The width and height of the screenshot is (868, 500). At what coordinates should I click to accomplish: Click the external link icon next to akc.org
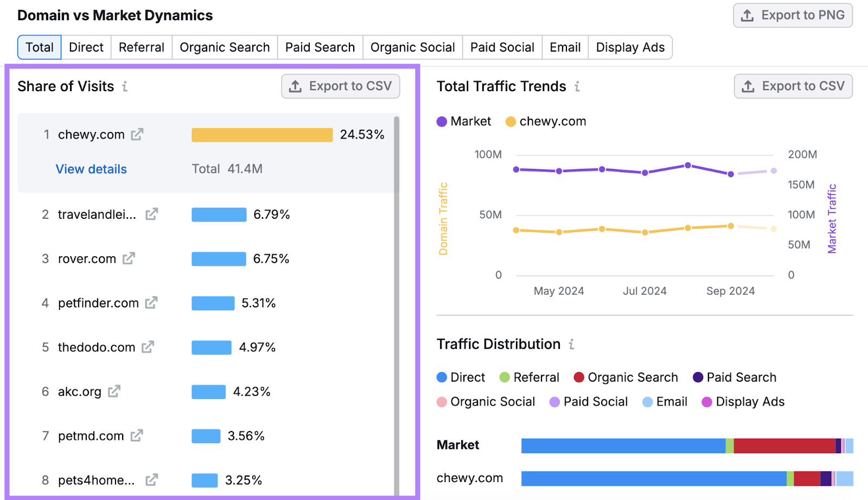[x=113, y=391]
